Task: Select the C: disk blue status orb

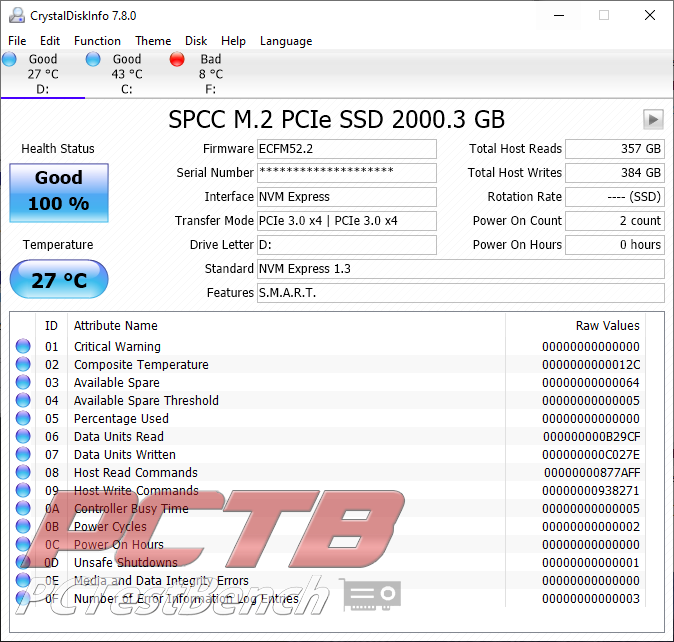Action: 93,59
